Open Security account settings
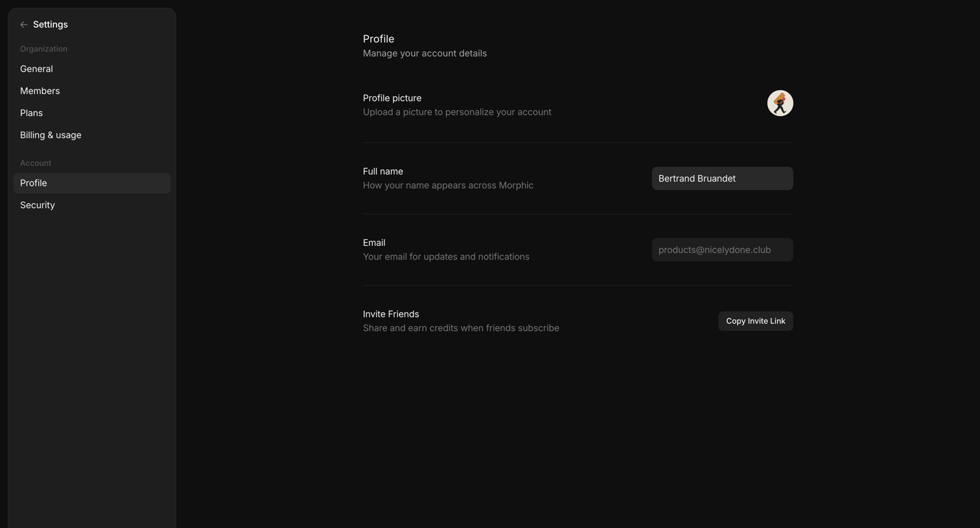 [91, 205]
